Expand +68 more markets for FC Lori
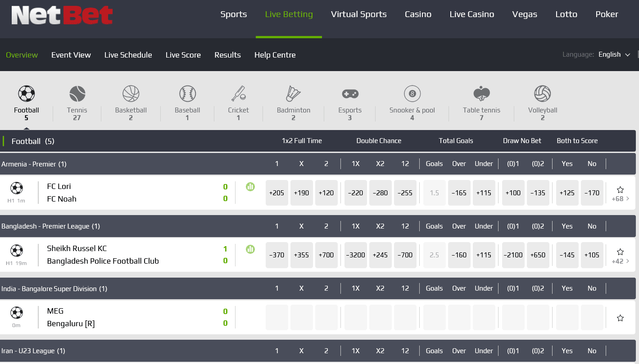 620,199
